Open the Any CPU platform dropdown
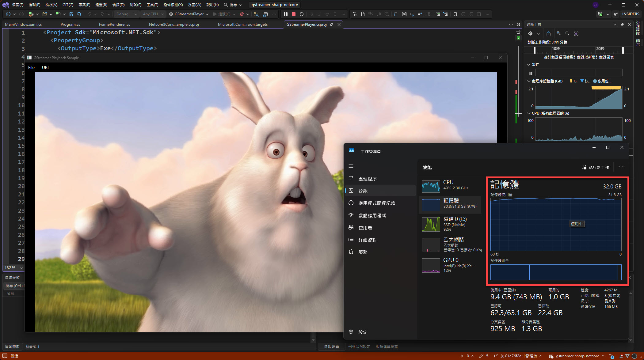Screen dimensions: 644x360 153,14
